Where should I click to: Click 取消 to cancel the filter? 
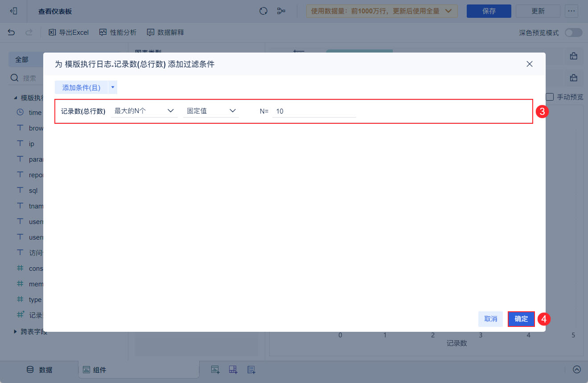click(x=491, y=319)
